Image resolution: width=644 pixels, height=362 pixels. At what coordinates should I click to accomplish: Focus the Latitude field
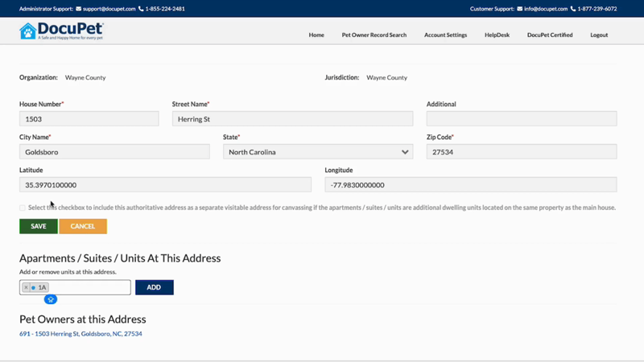[x=165, y=185]
